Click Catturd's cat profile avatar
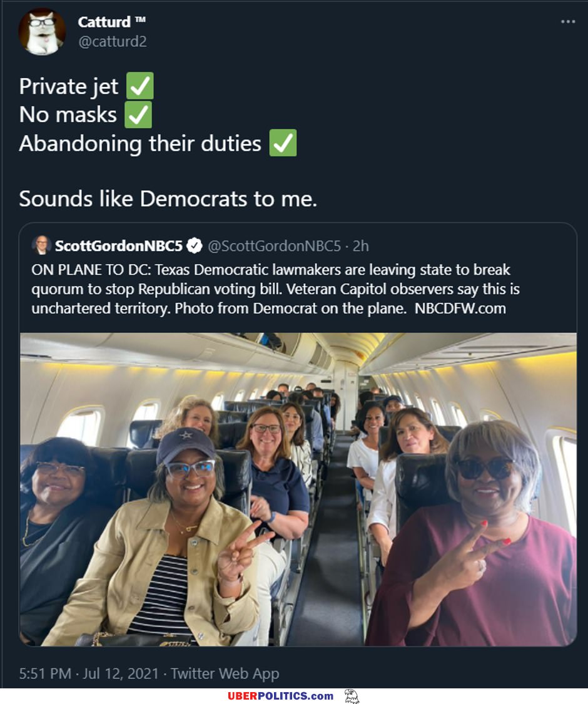 [42, 31]
